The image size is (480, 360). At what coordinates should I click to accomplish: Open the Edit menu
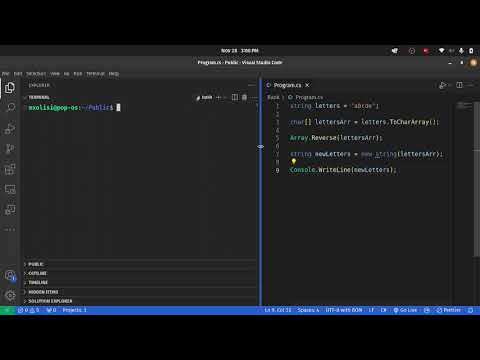(x=18, y=74)
